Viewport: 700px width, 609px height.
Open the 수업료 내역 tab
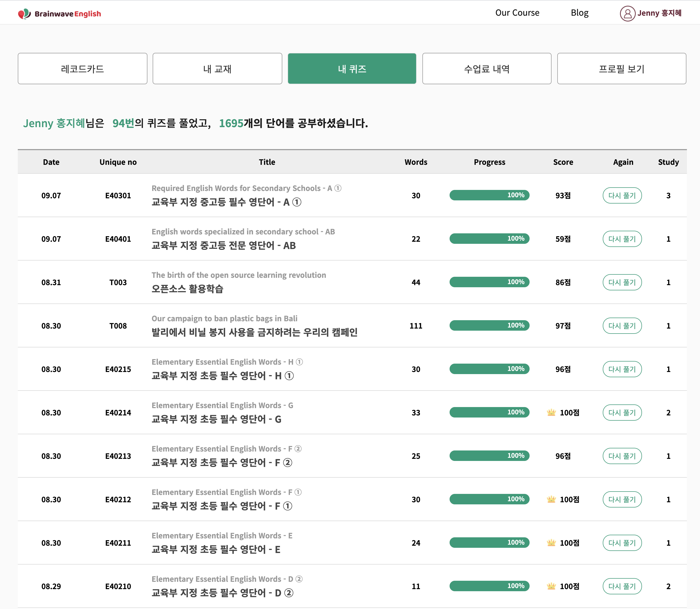tap(487, 69)
